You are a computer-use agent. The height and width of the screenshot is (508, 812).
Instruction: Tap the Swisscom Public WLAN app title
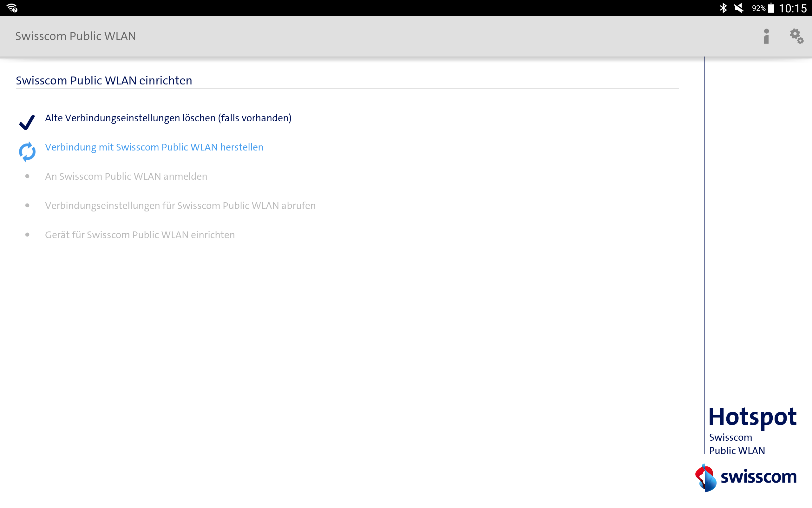(75, 36)
